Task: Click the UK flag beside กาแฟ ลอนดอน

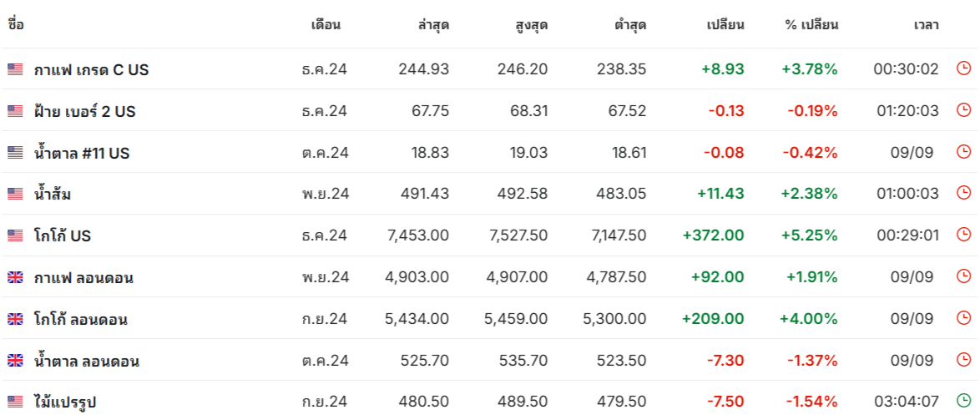Action: click(15, 277)
